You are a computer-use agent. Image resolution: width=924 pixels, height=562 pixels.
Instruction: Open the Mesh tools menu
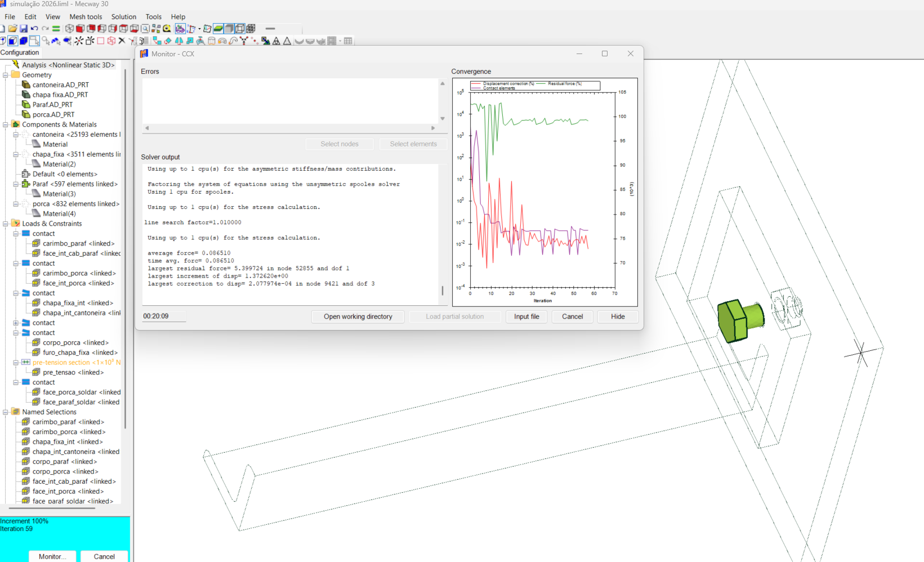coord(86,17)
